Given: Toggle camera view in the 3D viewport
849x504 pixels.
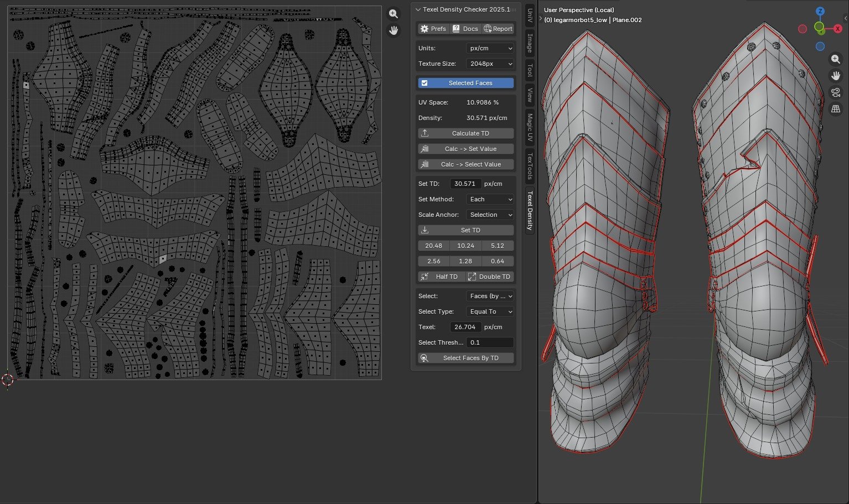Looking at the screenshot, I should point(836,92).
